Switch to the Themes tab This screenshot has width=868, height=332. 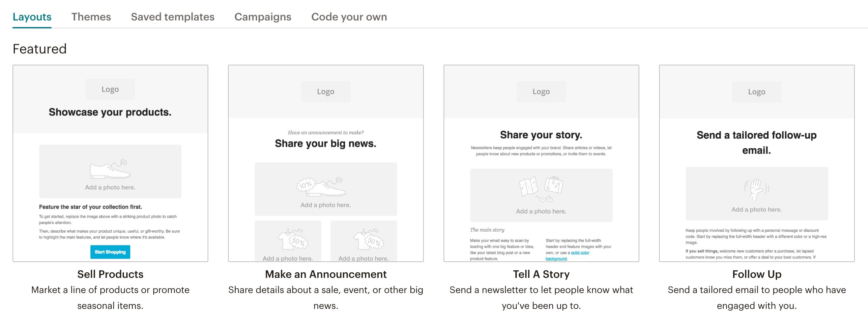tap(91, 17)
